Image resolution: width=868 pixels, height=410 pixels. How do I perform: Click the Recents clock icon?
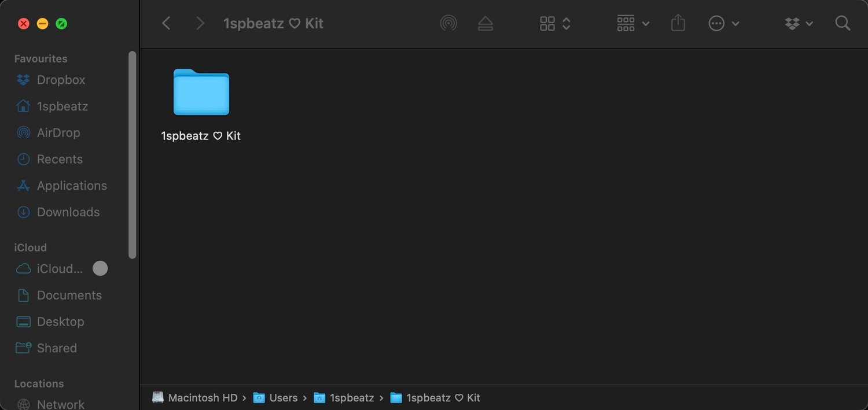(23, 159)
